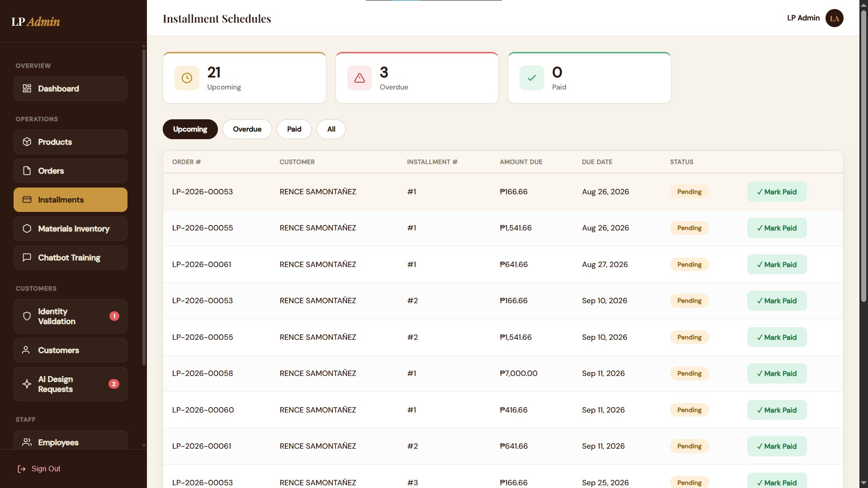This screenshot has height=488, width=868.
Task: Click the Chatbot Training speech bubble icon
Action: coord(27,258)
